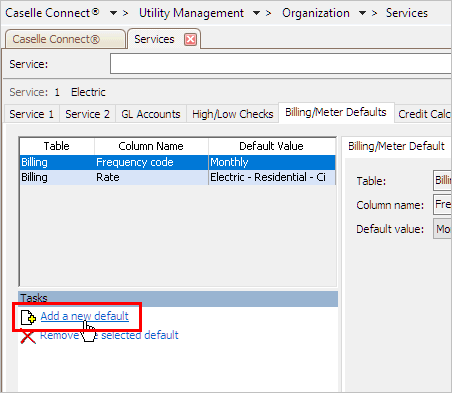Open the High/Low Checks tab
452x393 pixels.
coord(233,114)
